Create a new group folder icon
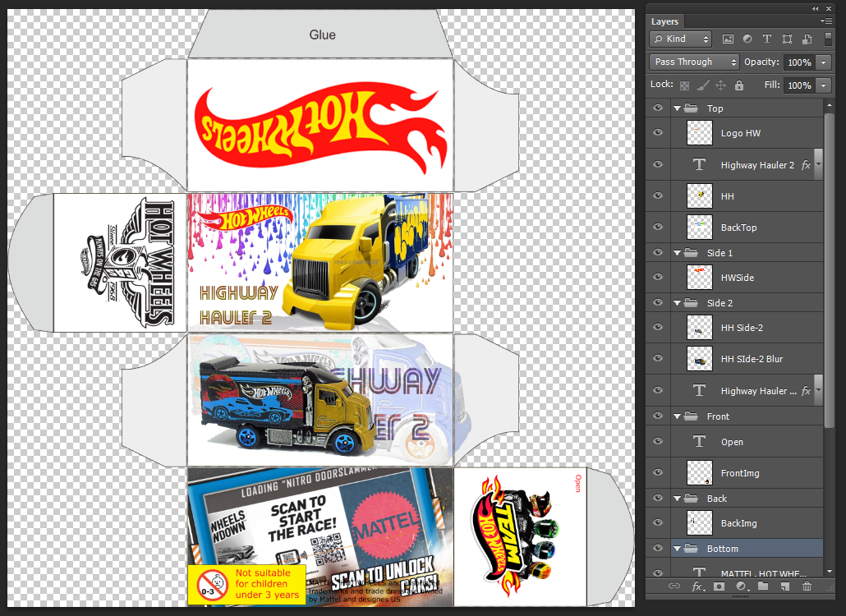Screen dimensions: 846x616 tap(763, 586)
